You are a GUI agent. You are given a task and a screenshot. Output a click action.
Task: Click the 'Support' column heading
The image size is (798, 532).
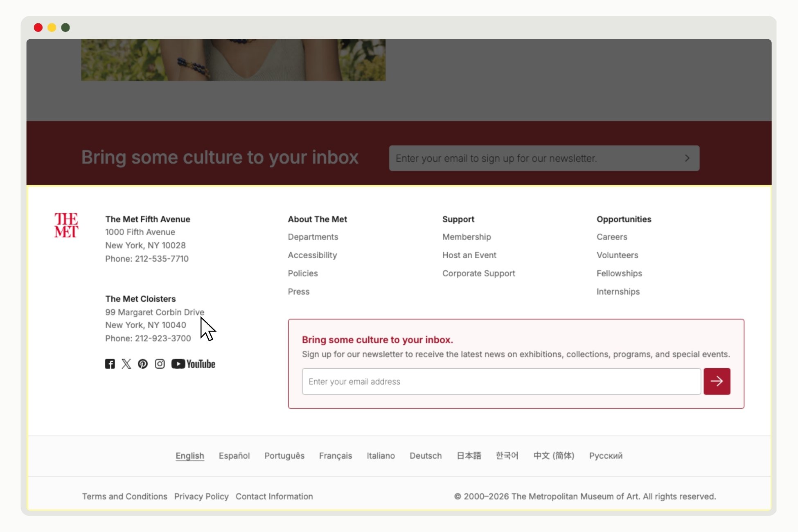click(x=458, y=219)
